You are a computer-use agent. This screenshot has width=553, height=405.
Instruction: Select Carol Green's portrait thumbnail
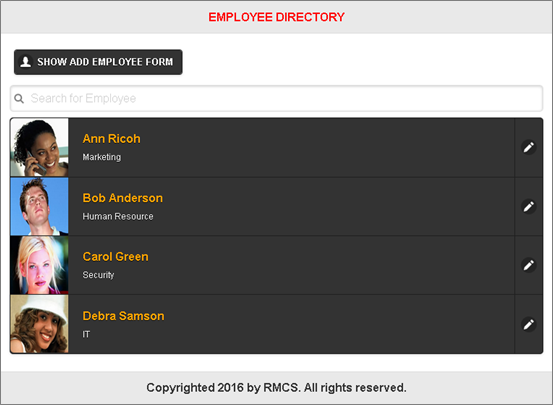(40, 265)
